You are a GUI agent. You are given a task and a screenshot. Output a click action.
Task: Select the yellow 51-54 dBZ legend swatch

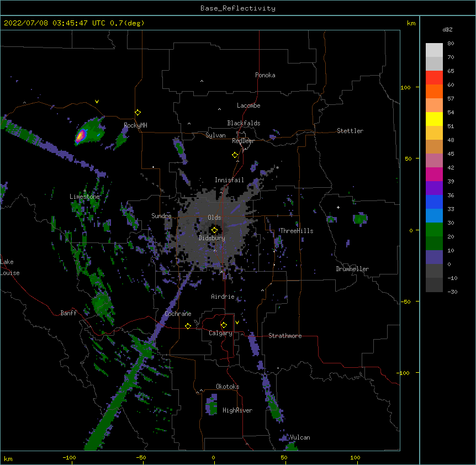coord(434,119)
